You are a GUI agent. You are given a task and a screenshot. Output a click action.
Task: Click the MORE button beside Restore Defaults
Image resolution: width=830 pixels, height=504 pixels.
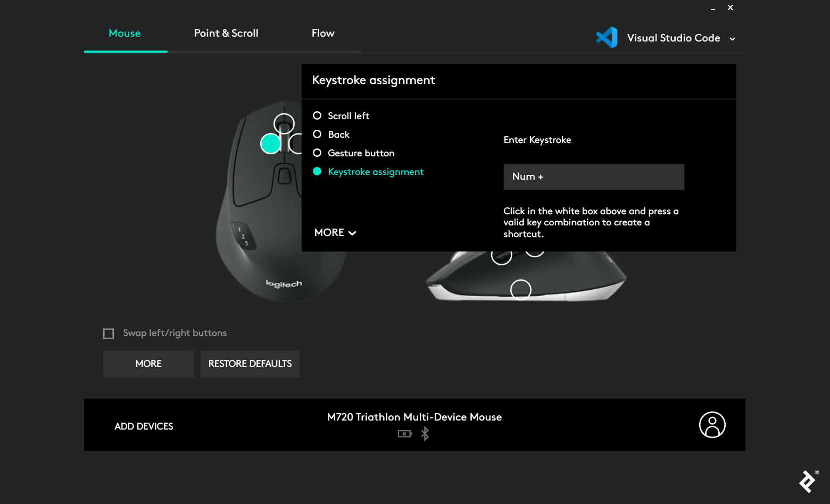pos(148,364)
